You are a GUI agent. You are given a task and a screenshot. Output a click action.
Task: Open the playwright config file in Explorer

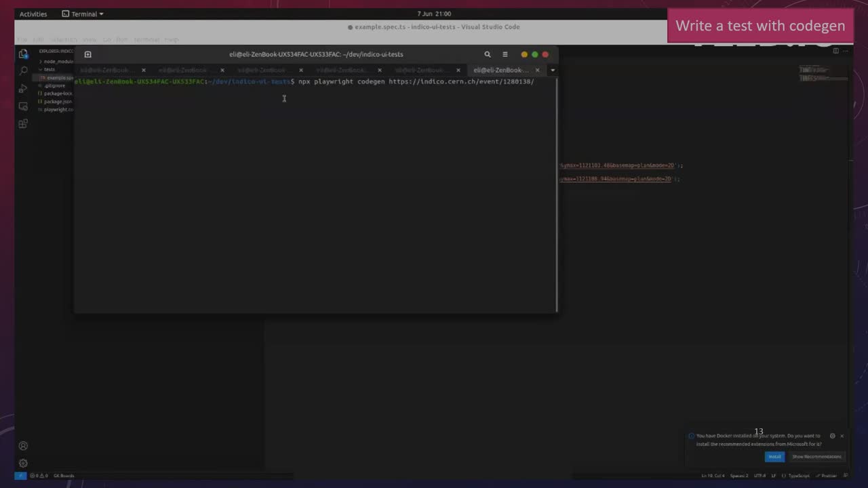(x=57, y=109)
